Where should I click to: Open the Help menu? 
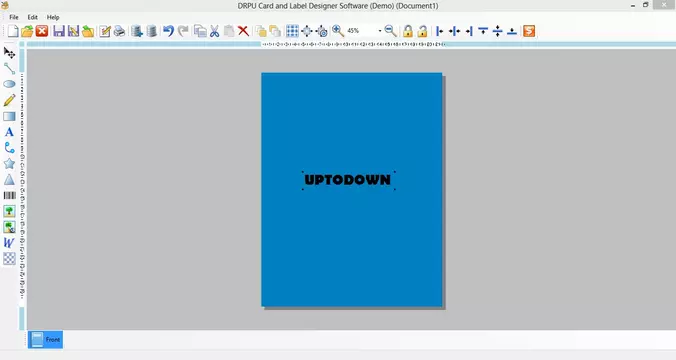pyautogui.click(x=53, y=17)
